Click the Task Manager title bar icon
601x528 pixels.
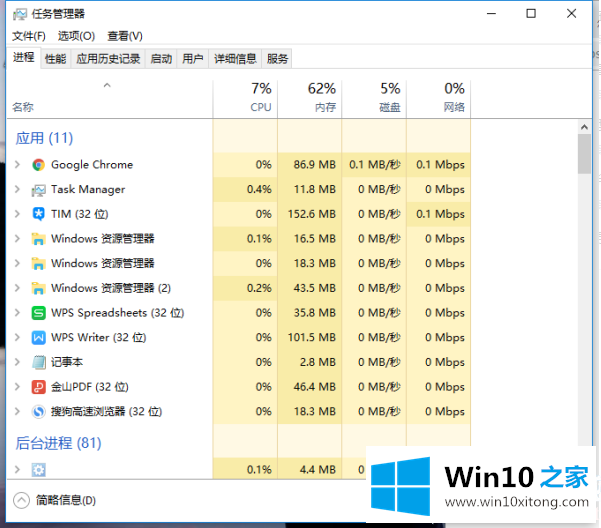coord(20,15)
